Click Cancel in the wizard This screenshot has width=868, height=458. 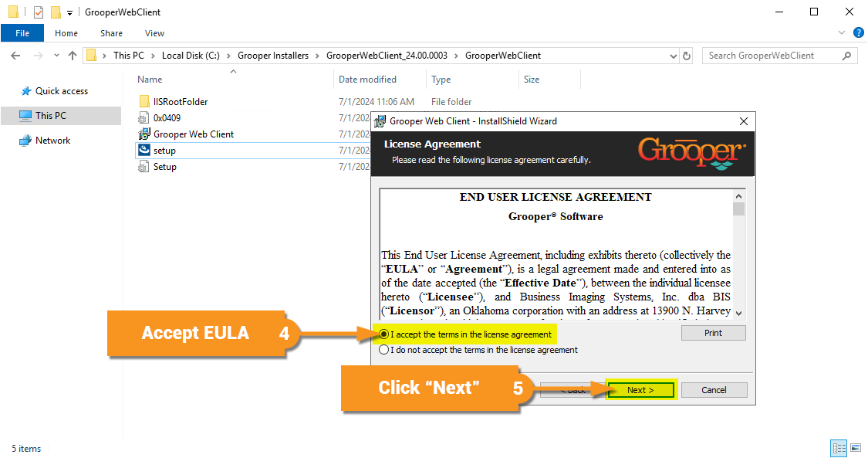pyautogui.click(x=714, y=390)
